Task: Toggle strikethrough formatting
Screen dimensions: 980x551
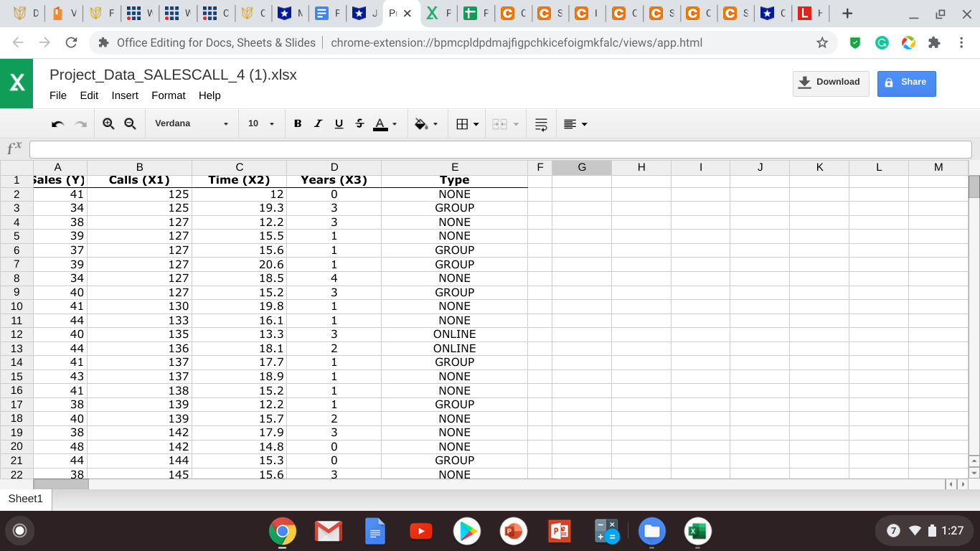Action: (x=359, y=123)
